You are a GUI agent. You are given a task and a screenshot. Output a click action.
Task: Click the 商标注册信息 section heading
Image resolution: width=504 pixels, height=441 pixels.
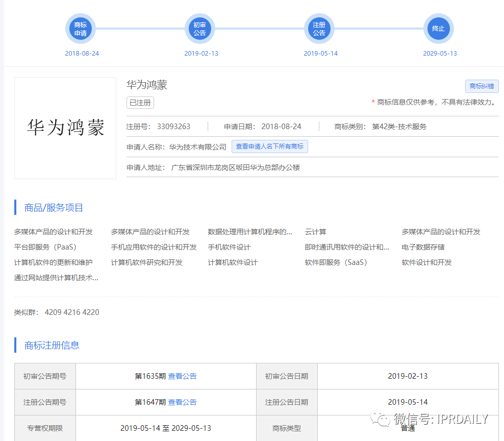[x=52, y=346]
